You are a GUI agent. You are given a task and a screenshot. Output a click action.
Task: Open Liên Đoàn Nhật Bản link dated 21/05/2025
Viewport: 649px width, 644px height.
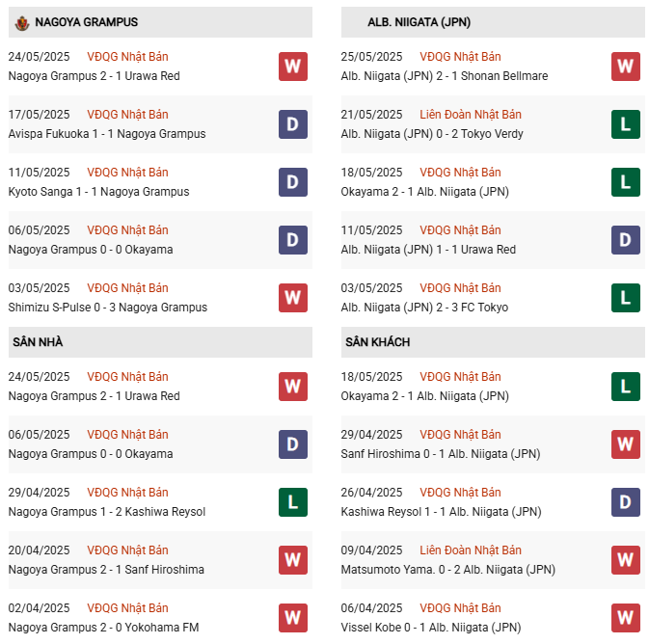[x=471, y=115]
